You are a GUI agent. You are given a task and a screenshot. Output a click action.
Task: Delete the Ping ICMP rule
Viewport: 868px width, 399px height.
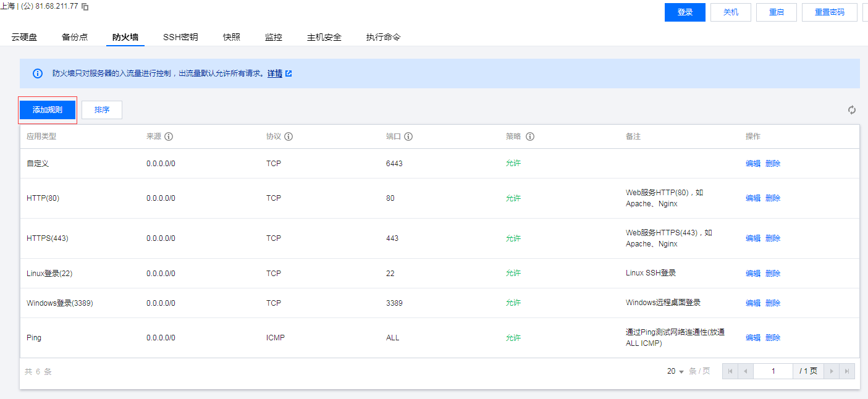click(773, 338)
